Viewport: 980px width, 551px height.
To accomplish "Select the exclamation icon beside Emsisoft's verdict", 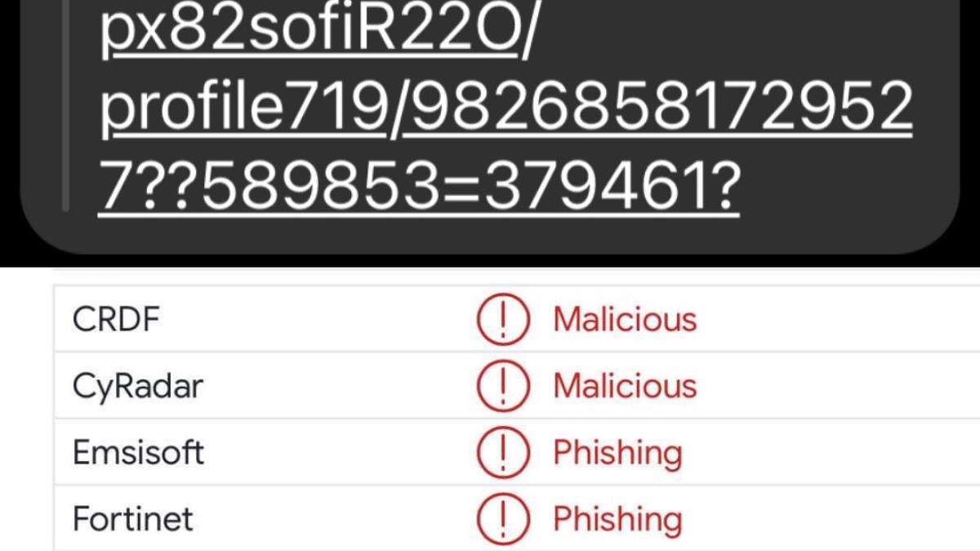I will (503, 452).
